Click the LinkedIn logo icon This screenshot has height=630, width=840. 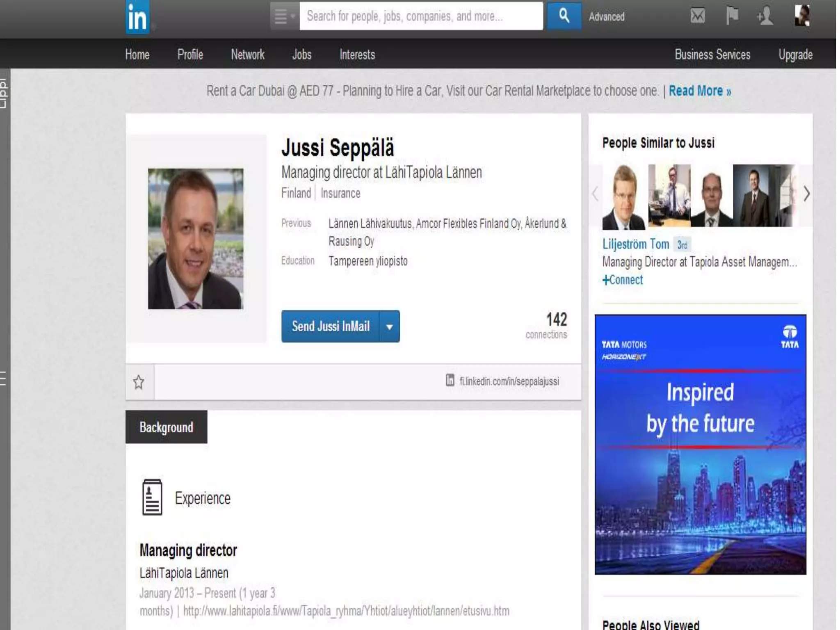click(137, 17)
